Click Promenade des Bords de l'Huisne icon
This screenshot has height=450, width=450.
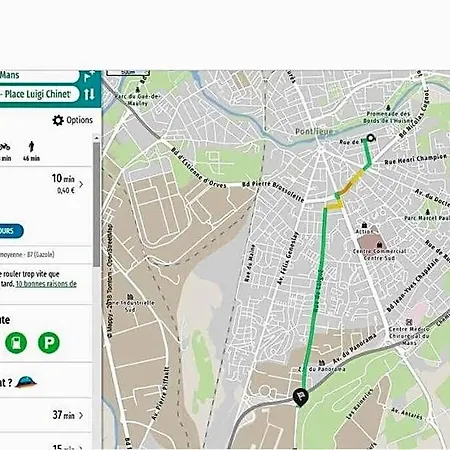point(388,108)
